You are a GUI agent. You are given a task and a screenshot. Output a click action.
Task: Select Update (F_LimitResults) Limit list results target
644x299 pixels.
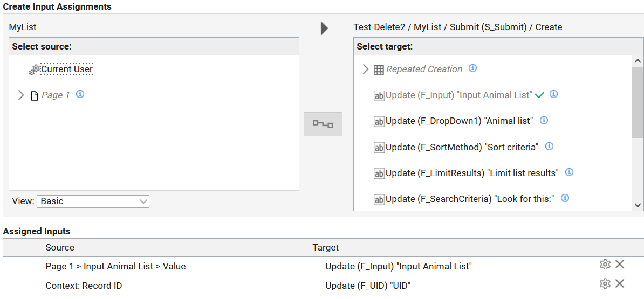tap(472, 173)
